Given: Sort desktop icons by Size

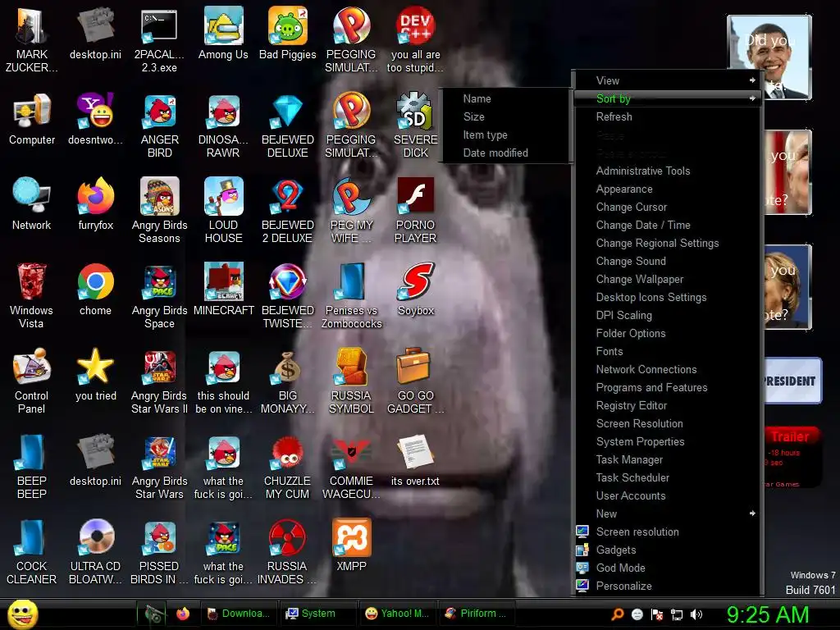Looking at the screenshot, I should coord(505,116).
